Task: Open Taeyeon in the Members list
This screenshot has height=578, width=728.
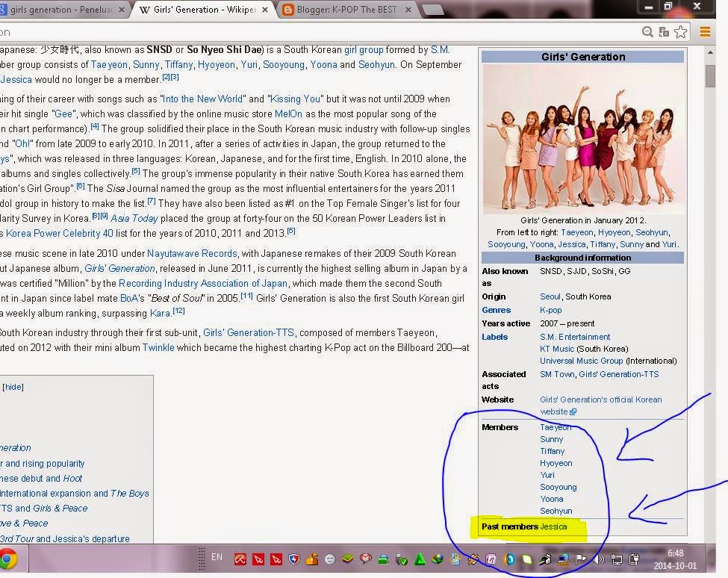Action: click(x=556, y=427)
